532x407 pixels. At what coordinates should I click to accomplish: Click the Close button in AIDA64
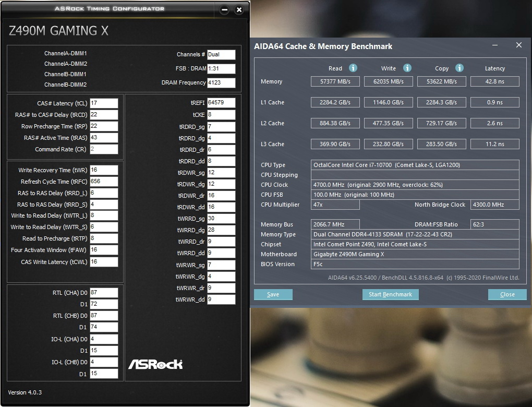pos(507,294)
